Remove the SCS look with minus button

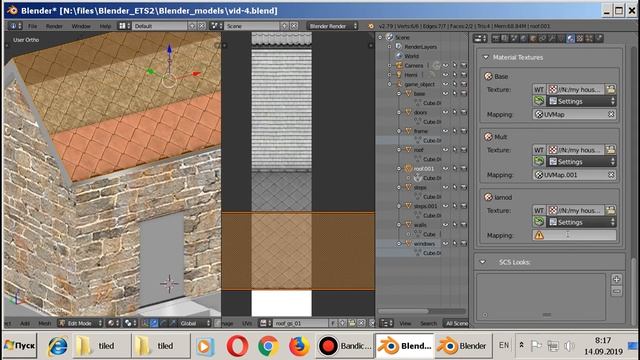[616, 291]
